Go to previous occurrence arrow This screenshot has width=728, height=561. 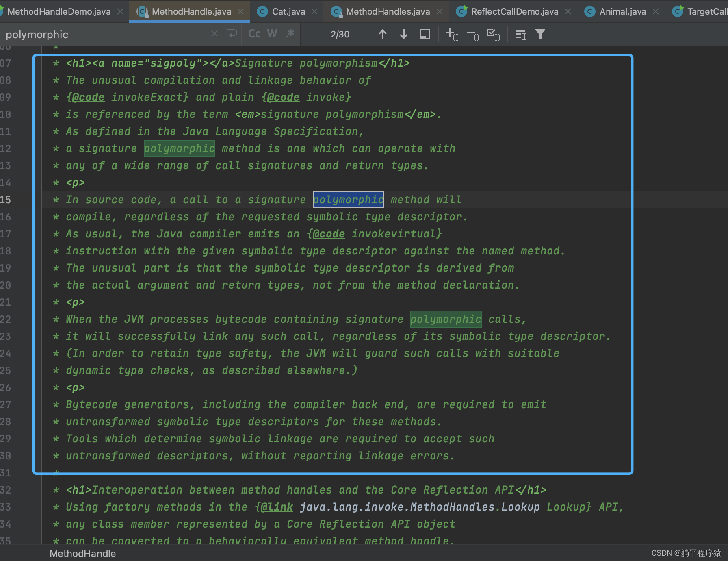click(383, 34)
